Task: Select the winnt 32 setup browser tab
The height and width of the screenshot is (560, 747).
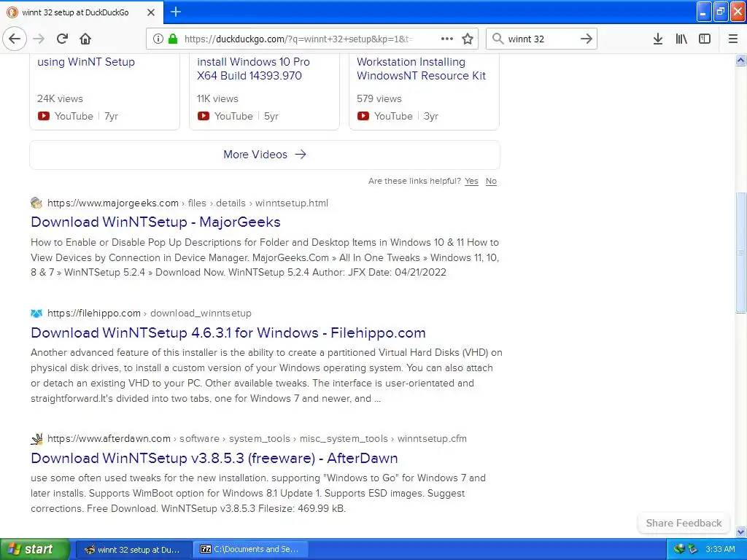Action: pos(82,12)
